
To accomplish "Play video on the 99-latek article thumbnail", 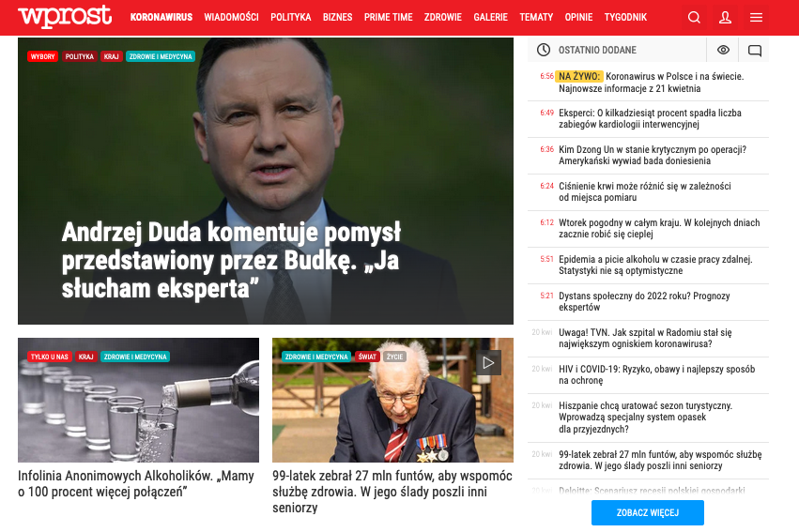I will pos(488,362).
